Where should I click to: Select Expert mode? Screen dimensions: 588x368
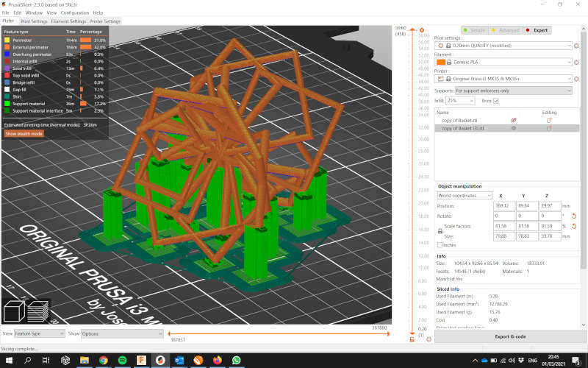537,30
